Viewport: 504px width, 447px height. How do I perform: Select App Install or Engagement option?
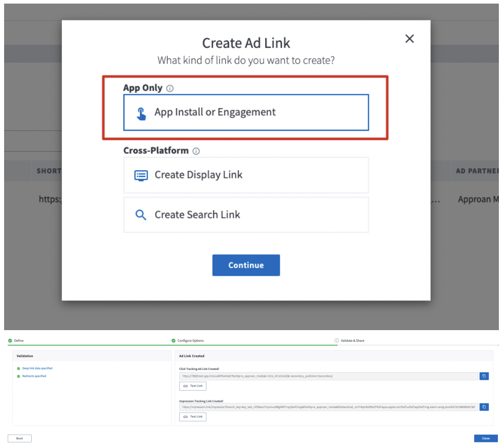click(246, 112)
